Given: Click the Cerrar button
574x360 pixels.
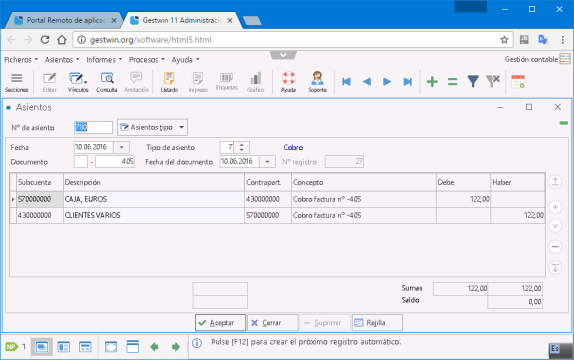Looking at the screenshot, I should coord(272,323).
